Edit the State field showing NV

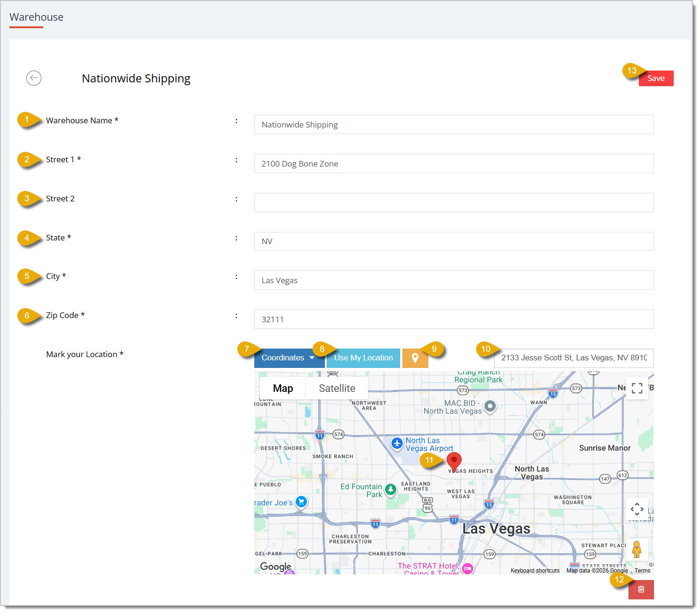point(454,241)
